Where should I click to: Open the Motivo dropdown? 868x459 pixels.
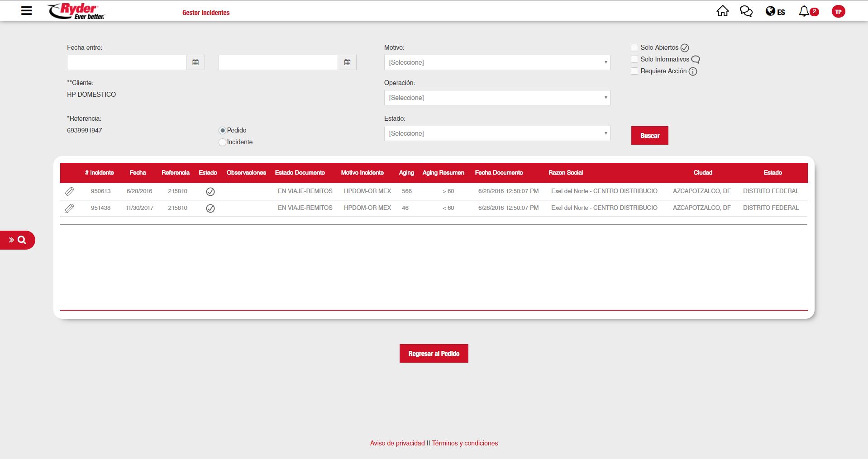[x=497, y=62]
